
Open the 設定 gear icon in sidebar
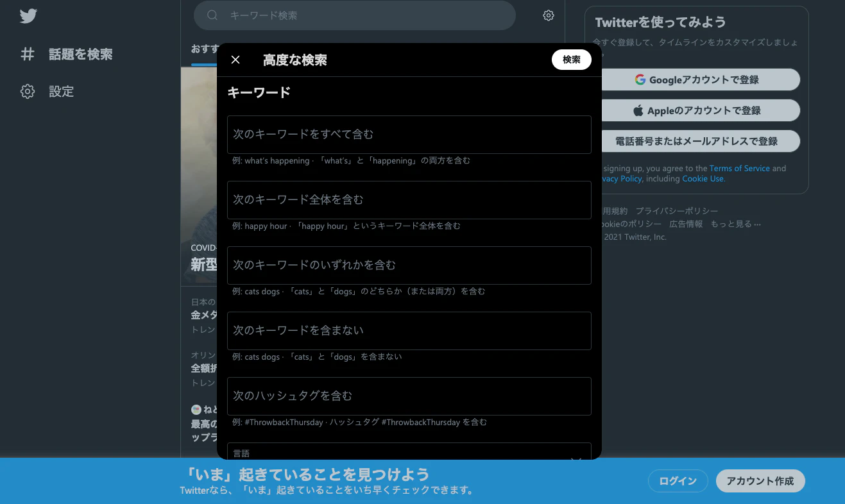(x=28, y=92)
